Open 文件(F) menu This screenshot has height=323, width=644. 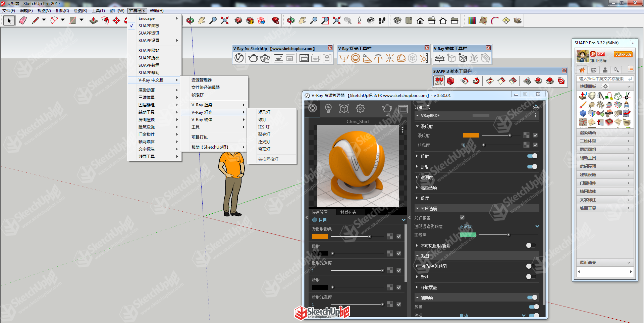tap(8, 11)
